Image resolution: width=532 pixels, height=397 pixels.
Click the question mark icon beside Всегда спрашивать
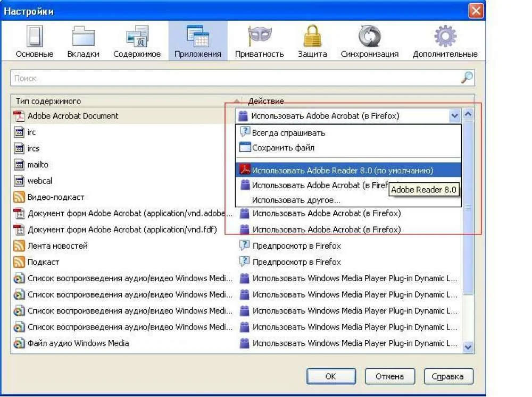[245, 132]
